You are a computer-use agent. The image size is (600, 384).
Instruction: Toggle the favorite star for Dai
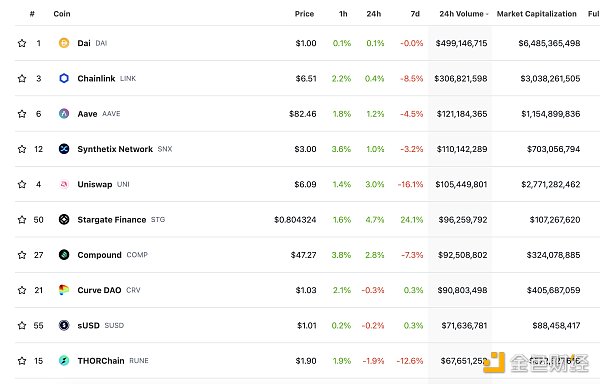pyautogui.click(x=22, y=43)
